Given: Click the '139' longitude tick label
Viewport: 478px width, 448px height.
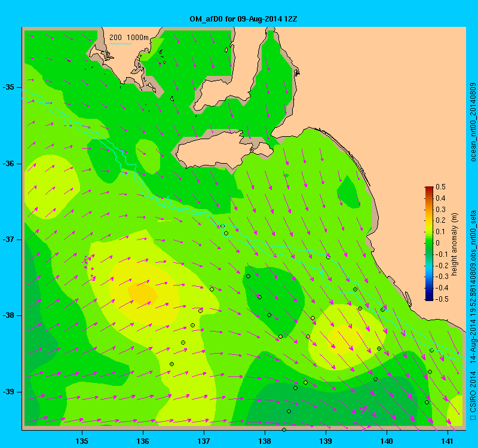Looking at the screenshot, I should tap(326, 441).
